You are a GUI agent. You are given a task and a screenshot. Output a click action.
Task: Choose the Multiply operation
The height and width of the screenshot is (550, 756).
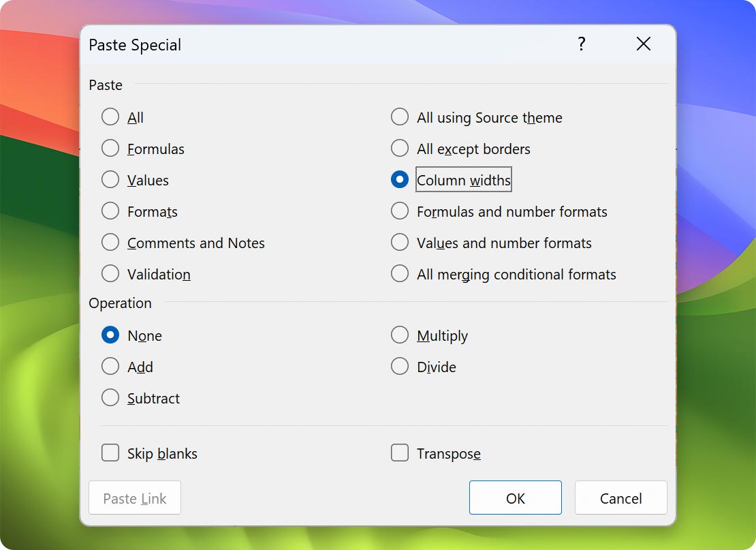coord(400,335)
